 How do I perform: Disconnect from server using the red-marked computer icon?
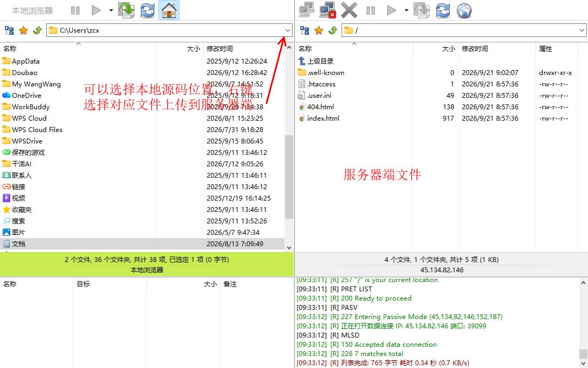pos(328,10)
